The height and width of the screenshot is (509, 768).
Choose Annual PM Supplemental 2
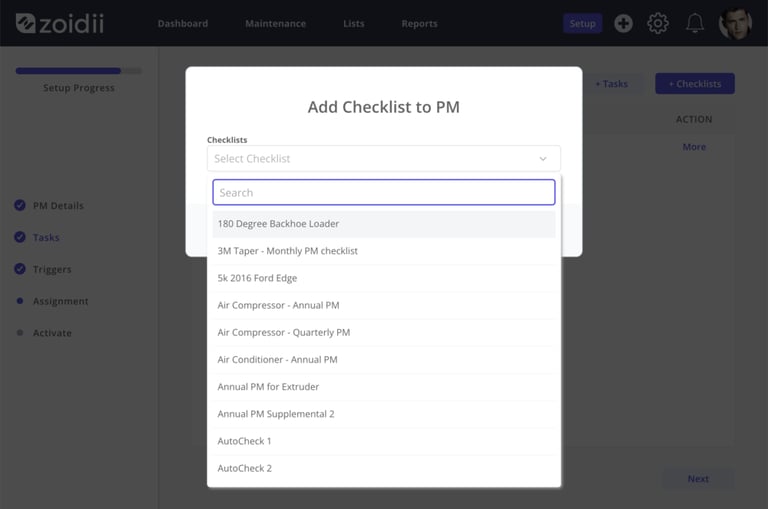[x=384, y=414]
